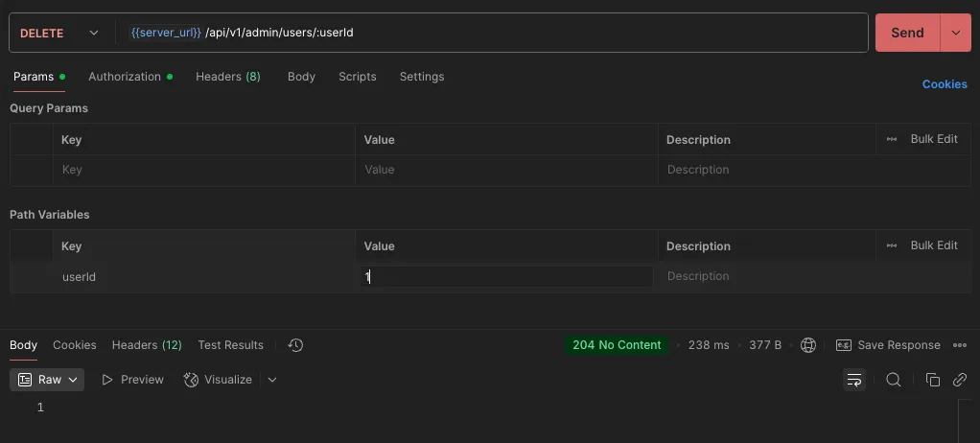This screenshot has height=443, width=980.
Task: Open the request Headers (8) tab
Action: tap(228, 76)
